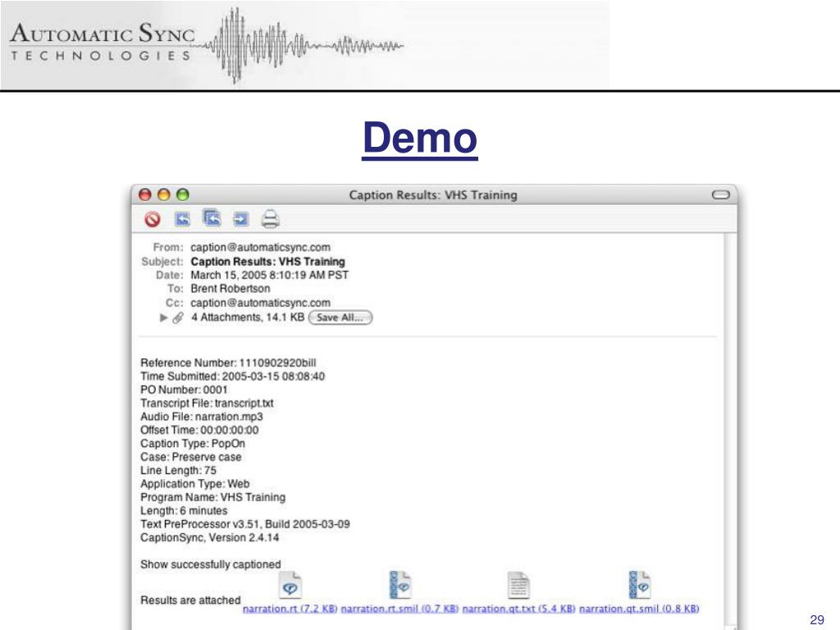
Task: Minimize the window with the yellow button
Action: pos(164,194)
